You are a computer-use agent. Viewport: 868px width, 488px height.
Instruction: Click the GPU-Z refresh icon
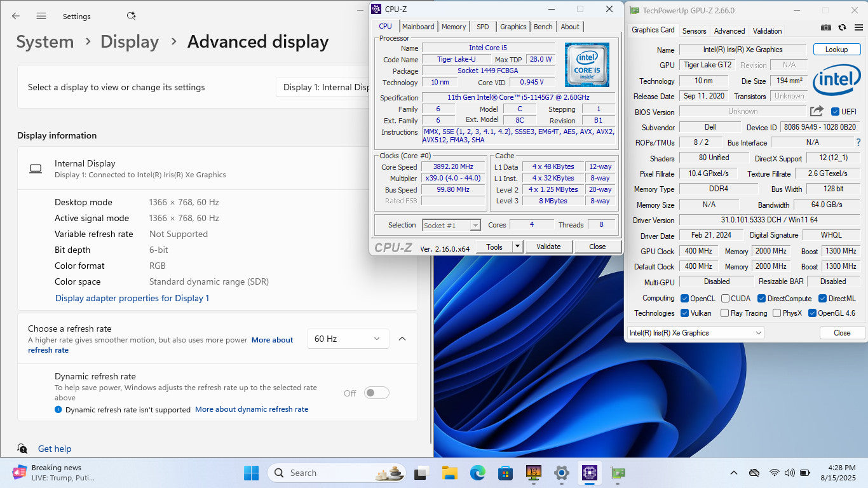(842, 27)
